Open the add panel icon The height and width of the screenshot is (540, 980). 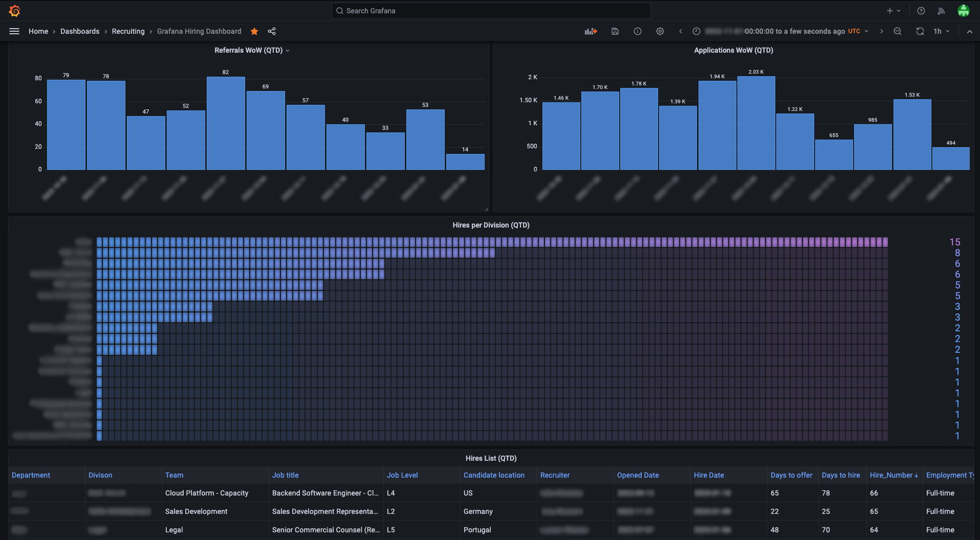tap(591, 31)
